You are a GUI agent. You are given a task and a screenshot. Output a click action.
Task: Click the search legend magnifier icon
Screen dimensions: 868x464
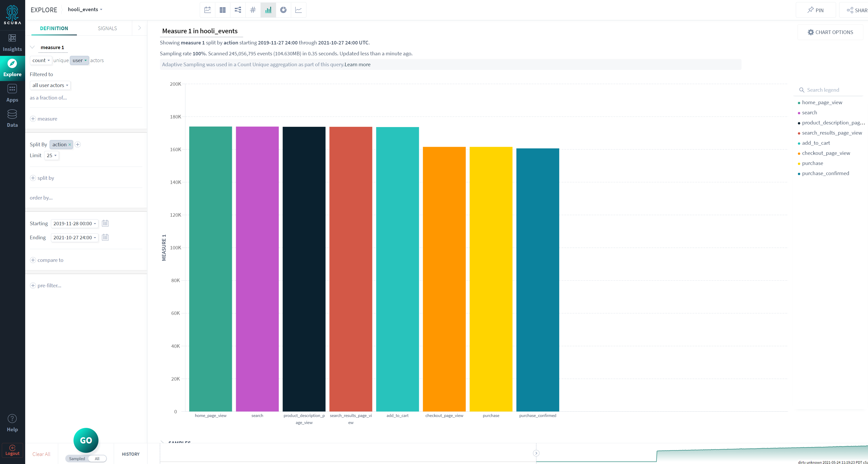(x=802, y=90)
